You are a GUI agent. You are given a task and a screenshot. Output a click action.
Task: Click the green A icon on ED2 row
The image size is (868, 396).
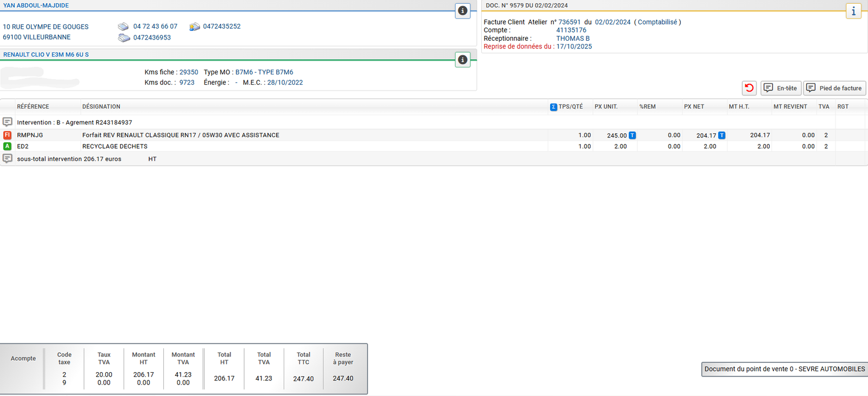click(8, 146)
